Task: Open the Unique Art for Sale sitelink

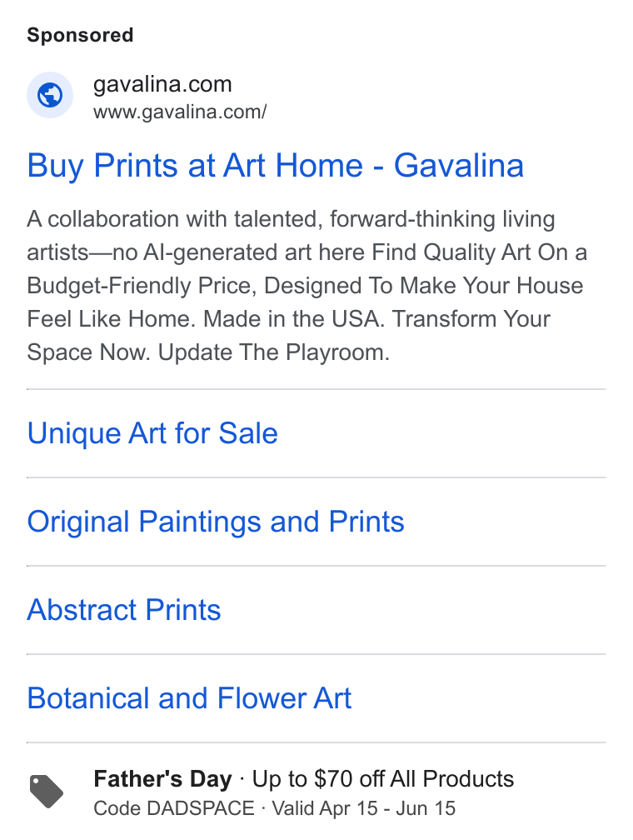Action: pos(152,433)
